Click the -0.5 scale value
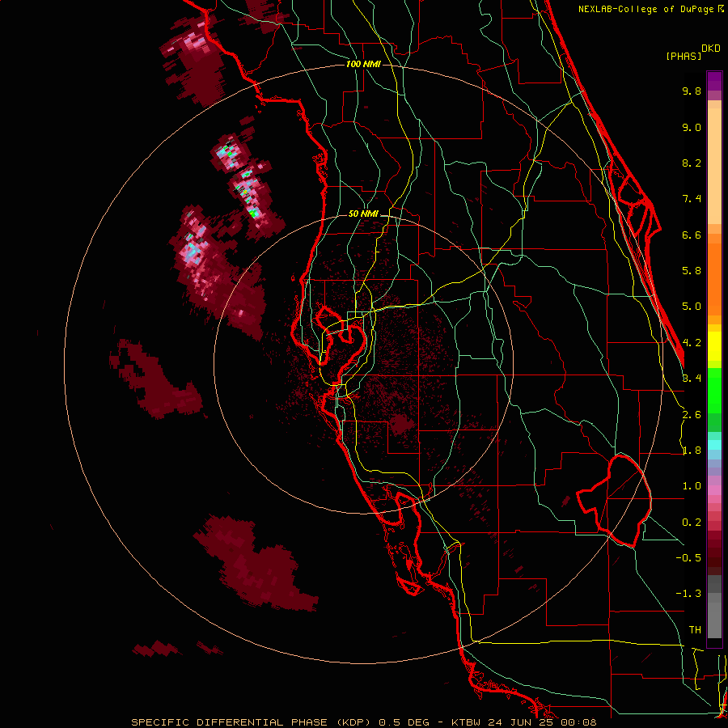Screen dimensions: 728x728 688,558
